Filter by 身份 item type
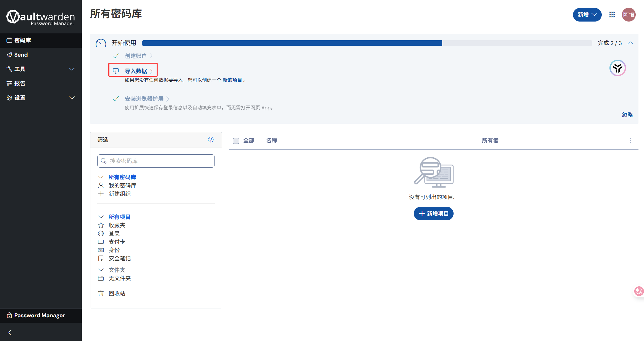The height and width of the screenshot is (341, 644). [x=114, y=250]
